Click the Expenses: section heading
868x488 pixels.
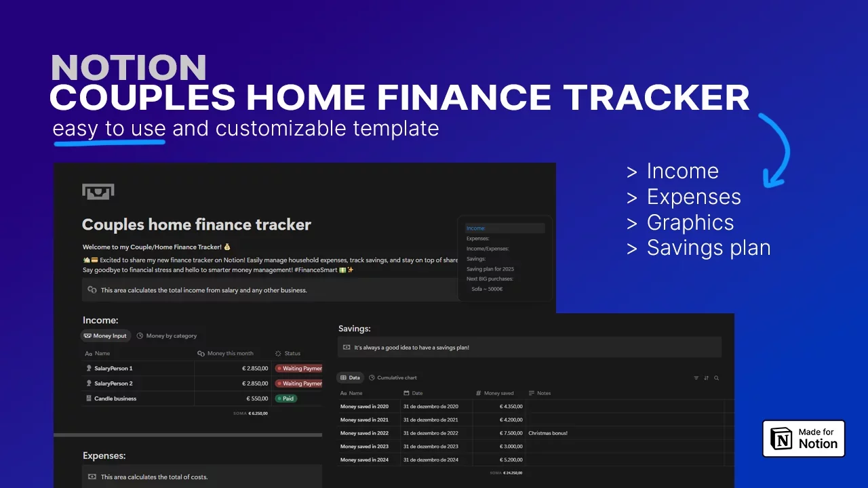pos(104,456)
